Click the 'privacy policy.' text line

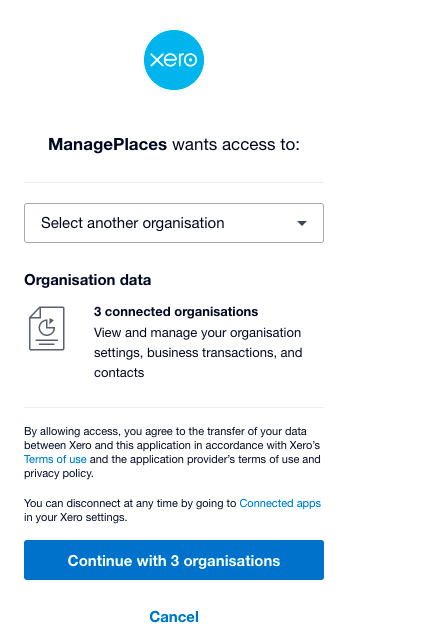pyautogui.click(x=59, y=473)
